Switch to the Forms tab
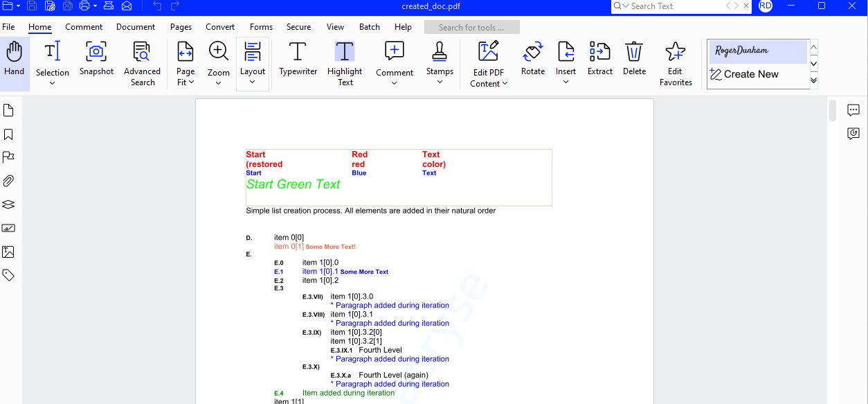Screen dimensions: 868x404 pyautogui.click(x=261, y=27)
